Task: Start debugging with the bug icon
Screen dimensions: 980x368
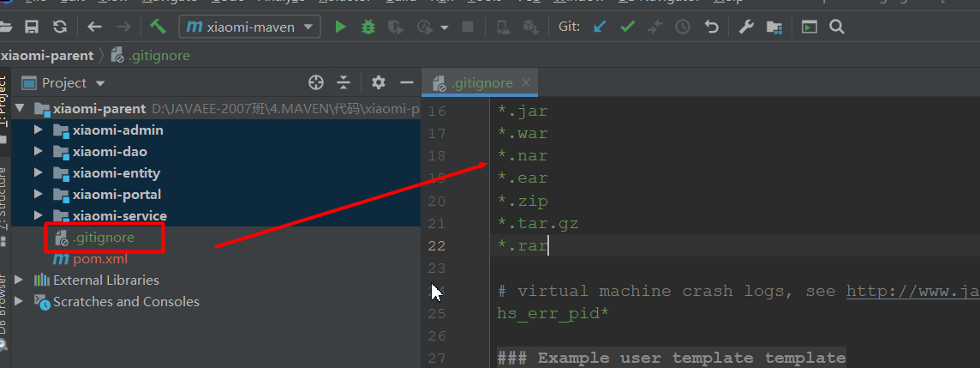Action: coord(368,27)
